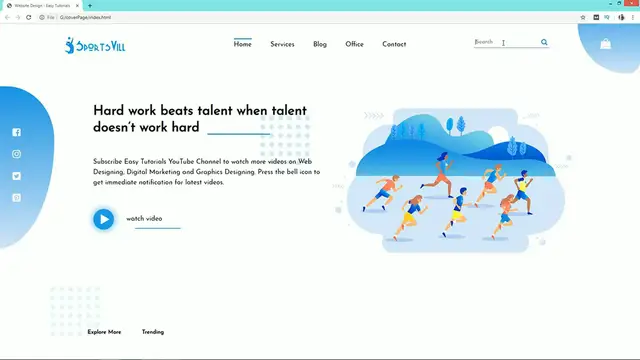Screen dimensions: 640x360
Task: Select the Office nav item
Action: click(354, 44)
